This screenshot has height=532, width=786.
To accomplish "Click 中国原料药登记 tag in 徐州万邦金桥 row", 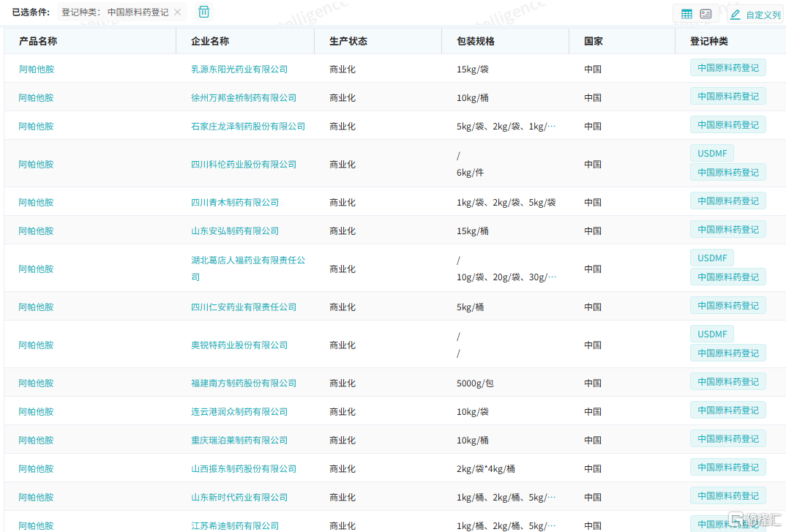I will 728,97.
